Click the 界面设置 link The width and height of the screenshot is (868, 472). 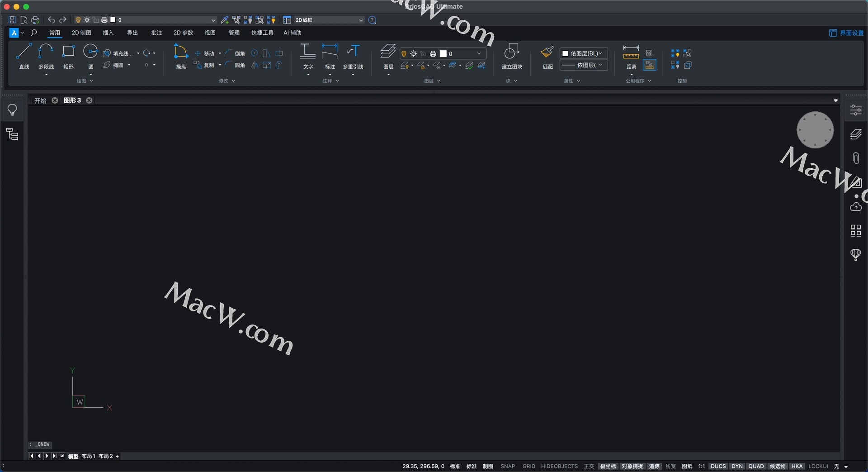coord(846,33)
